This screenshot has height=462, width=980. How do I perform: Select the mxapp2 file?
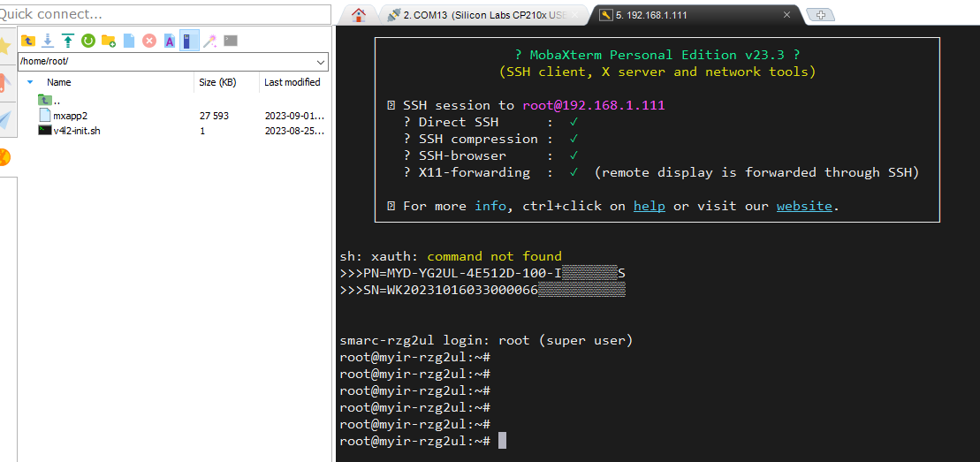tap(63, 115)
